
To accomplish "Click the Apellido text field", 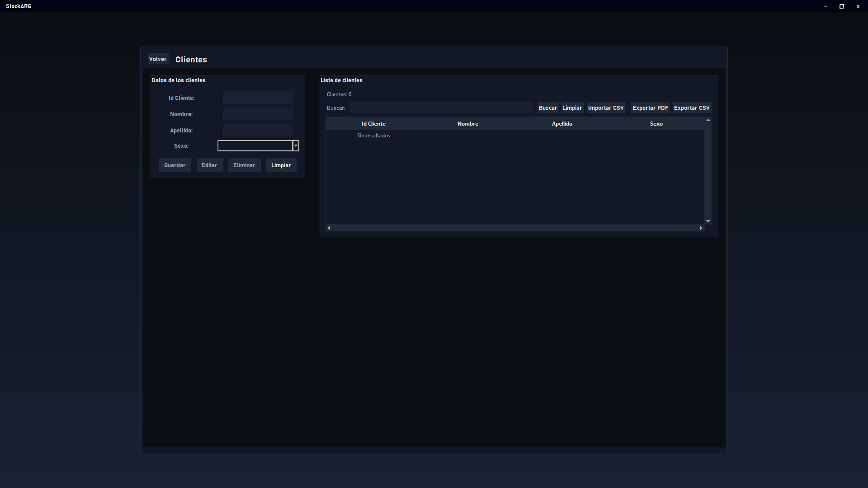I will [258, 130].
